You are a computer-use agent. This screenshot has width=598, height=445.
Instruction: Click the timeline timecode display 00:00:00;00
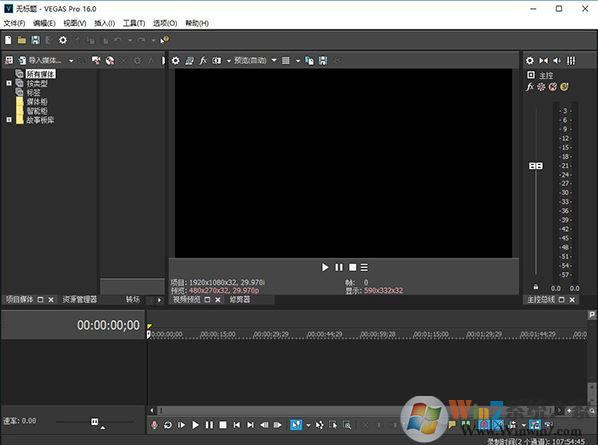coord(108,325)
